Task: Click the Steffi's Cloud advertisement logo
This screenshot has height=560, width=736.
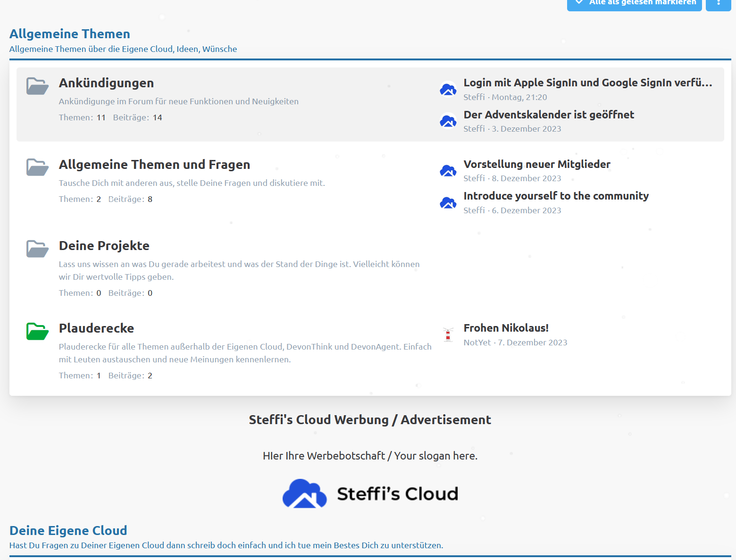Action: click(370, 493)
